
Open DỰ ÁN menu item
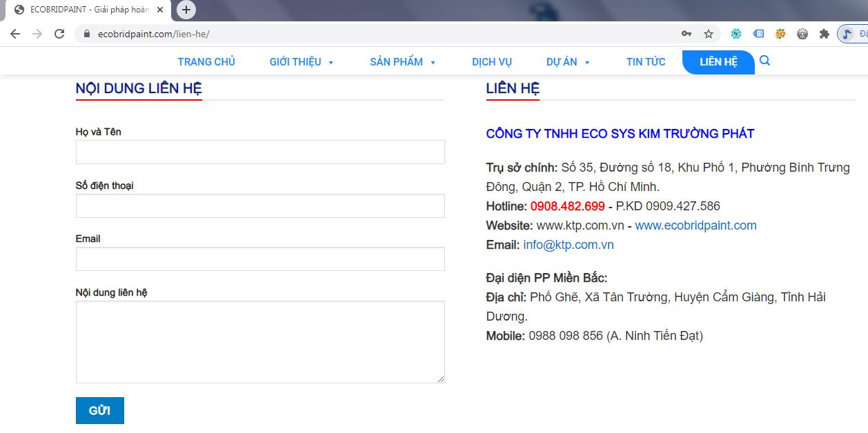pyautogui.click(x=562, y=62)
